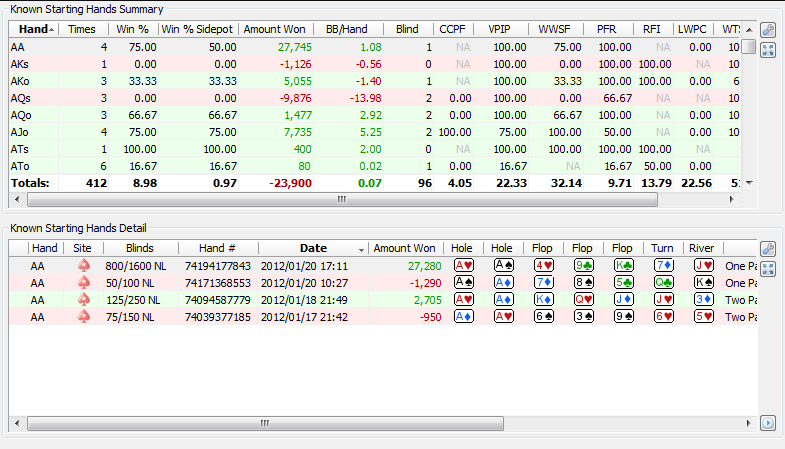
Task: Click the site icon for hand 74039377185
Action: pos(83,316)
